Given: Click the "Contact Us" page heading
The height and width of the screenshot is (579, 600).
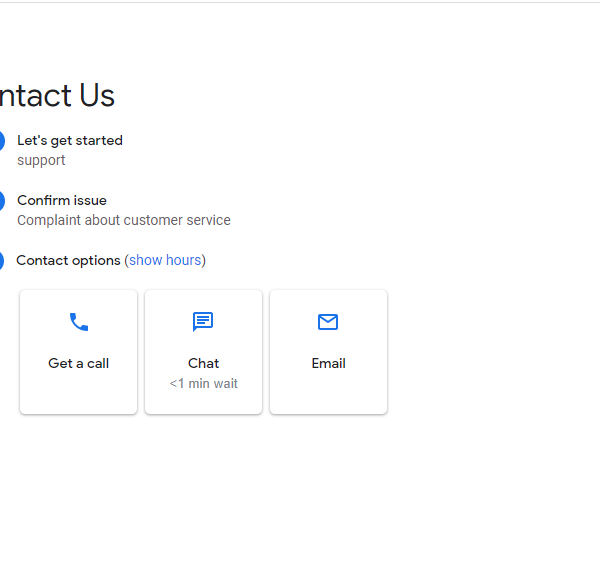Looking at the screenshot, I should (56, 95).
